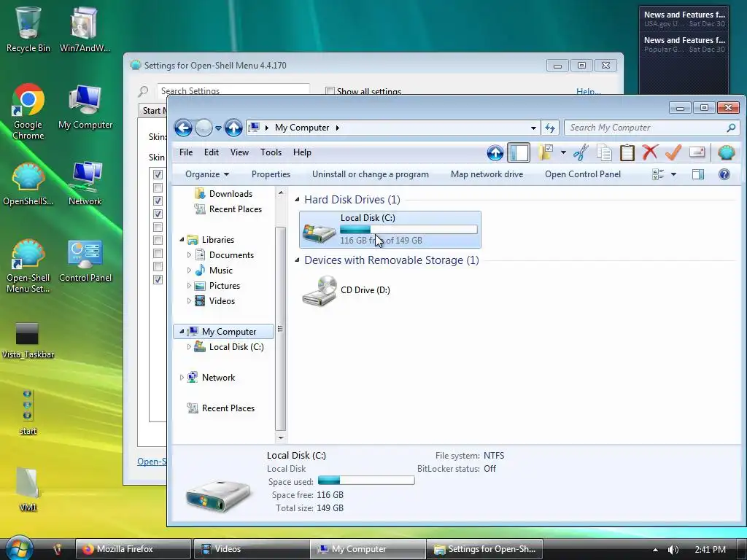This screenshot has height=560, width=747.
Task: Click the E-mail envelope toolbar icon
Action: click(697, 152)
